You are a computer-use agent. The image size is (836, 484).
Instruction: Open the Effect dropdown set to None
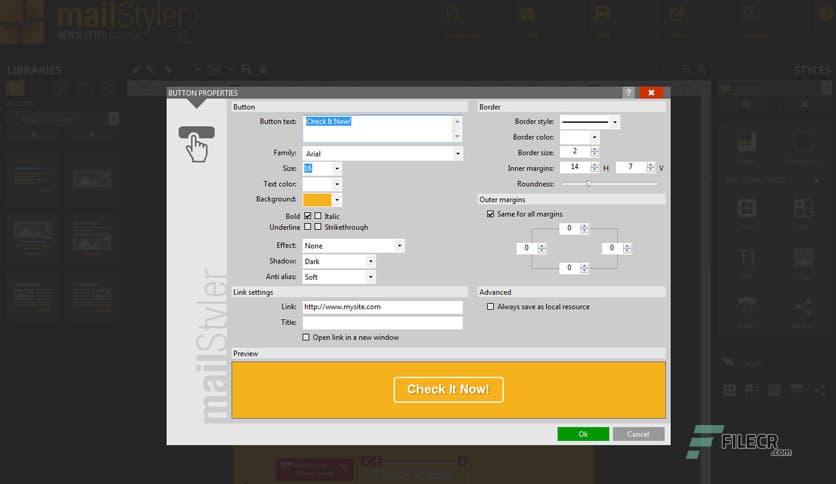[x=353, y=246]
